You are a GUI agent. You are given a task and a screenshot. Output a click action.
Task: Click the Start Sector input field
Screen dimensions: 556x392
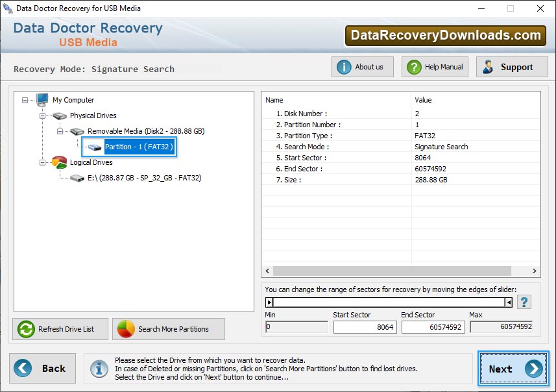coord(365,327)
